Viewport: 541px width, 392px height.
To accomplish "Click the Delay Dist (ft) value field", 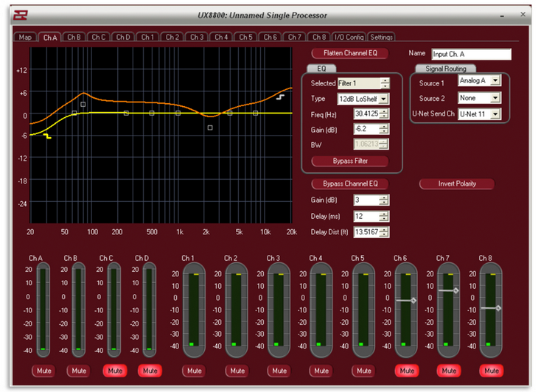I will pos(367,232).
